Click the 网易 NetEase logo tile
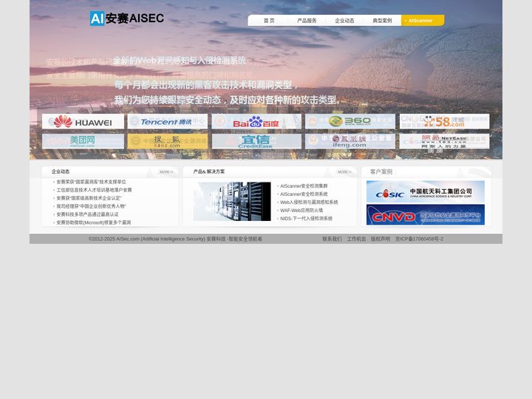The height and width of the screenshot is (399, 532). tap(445, 141)
